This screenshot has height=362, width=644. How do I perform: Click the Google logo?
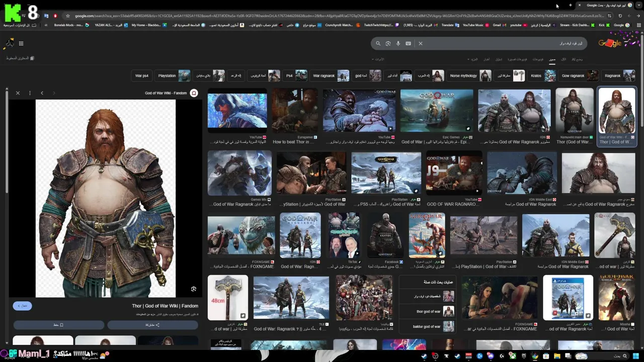pos(610,43)
